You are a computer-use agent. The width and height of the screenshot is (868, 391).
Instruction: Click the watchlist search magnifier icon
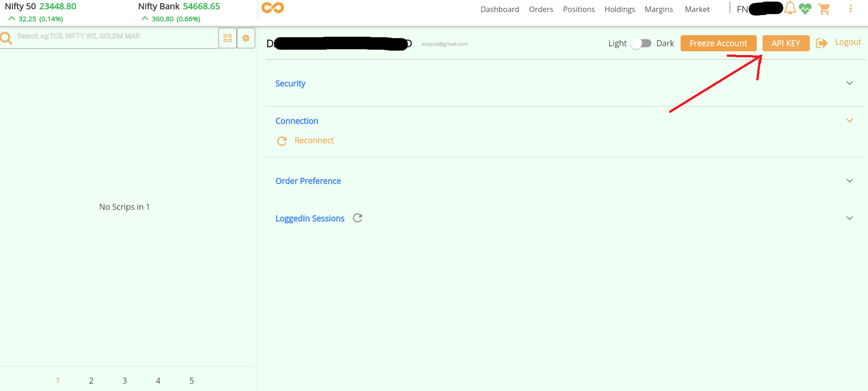coord(6,38)
